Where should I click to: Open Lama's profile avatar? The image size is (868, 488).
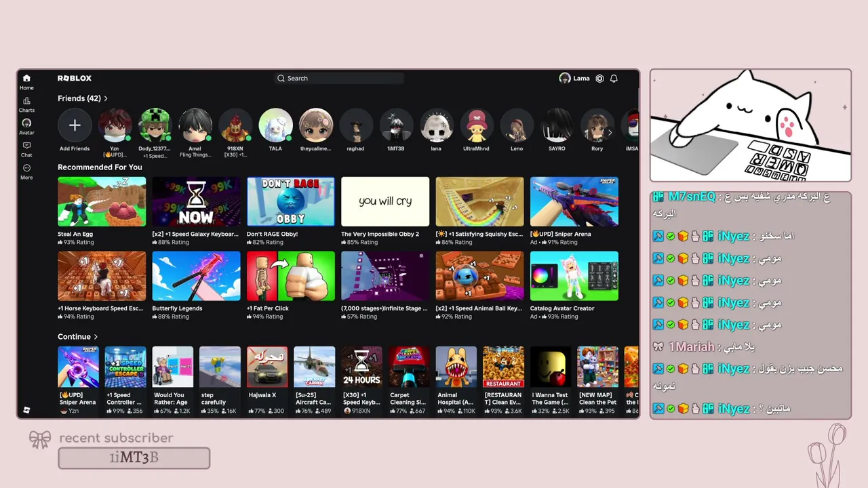click(565, 79)
